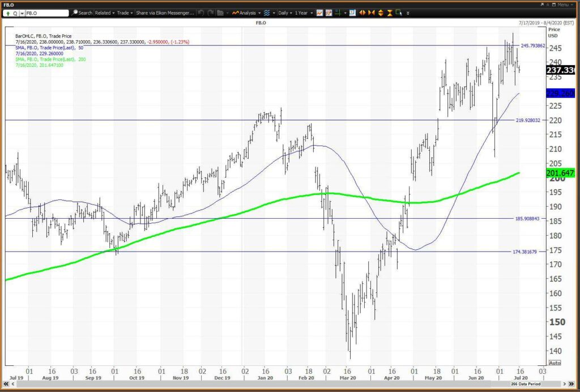Click the 237.33 last price tag
The width and height of the screenshot is (580, 392).
560,70
